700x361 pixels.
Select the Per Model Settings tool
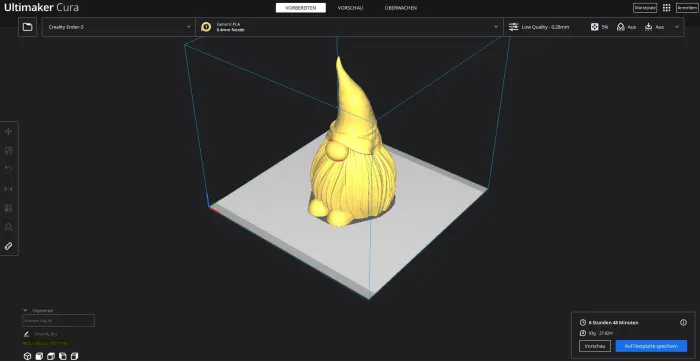(8, 208)
